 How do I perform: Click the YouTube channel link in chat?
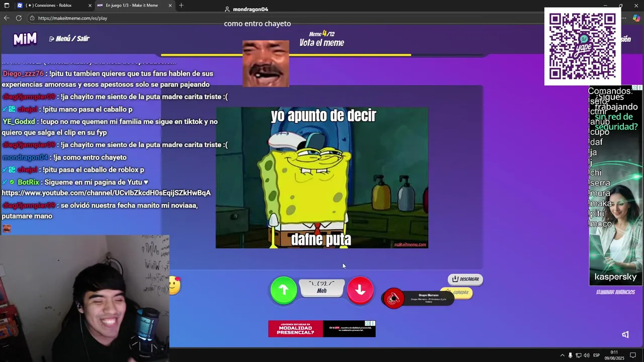[106, 193]
